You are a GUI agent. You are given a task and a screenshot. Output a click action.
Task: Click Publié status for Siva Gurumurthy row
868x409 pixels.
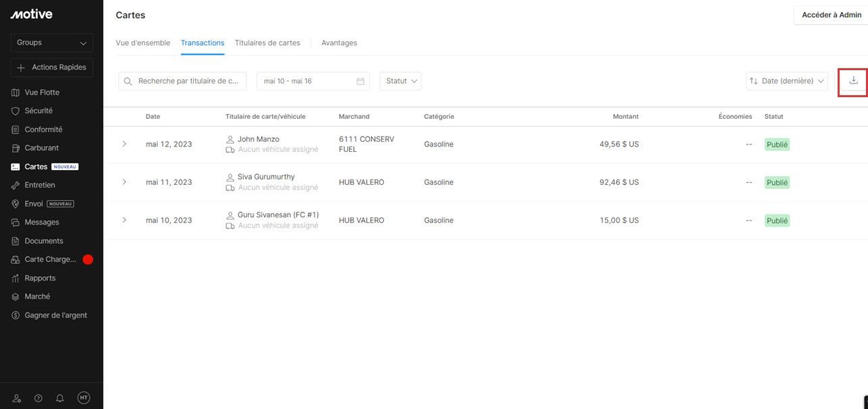tap(777, 182)
